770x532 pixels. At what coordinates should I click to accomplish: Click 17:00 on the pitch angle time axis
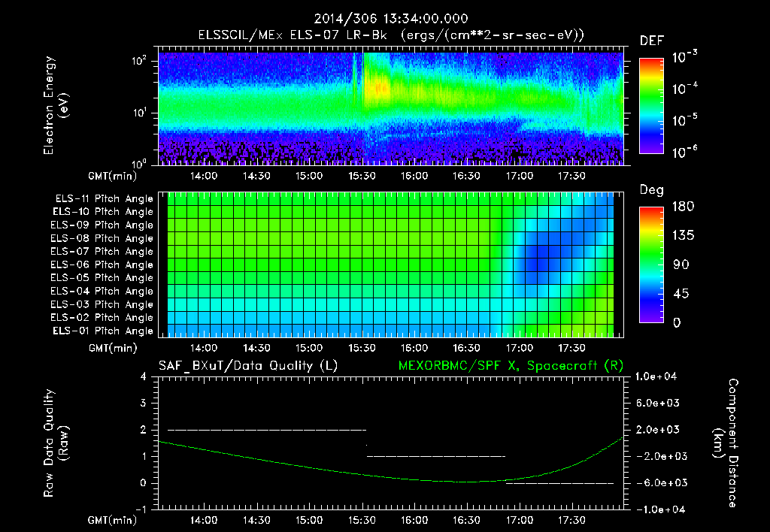pos(520,348)
